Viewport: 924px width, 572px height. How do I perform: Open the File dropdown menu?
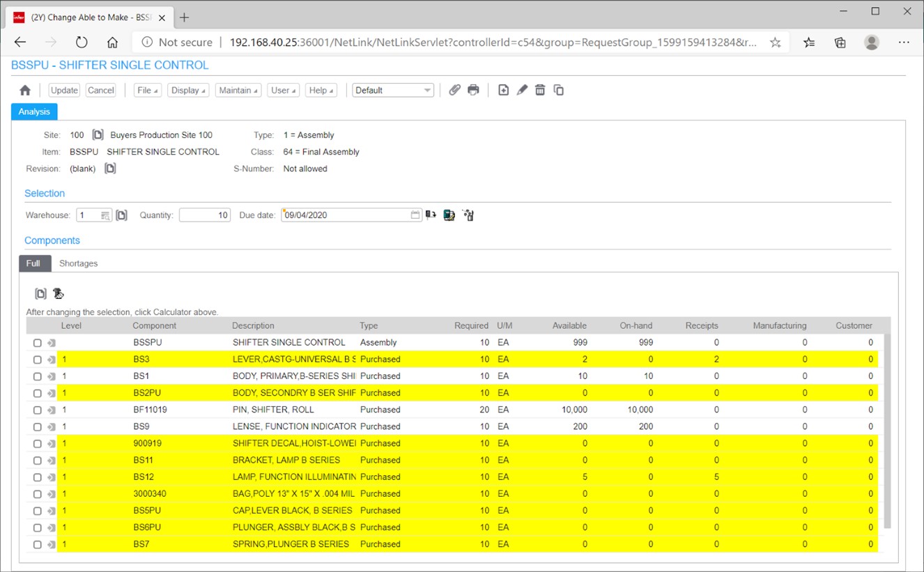[x=148, y=90]
